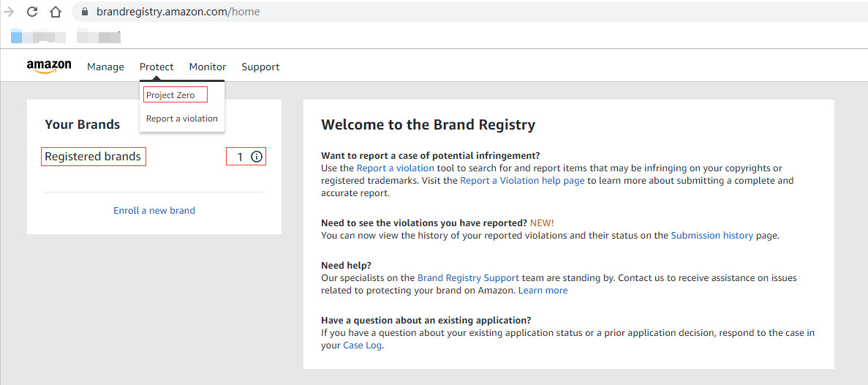
Task: Click the padlock icon in address bar
Action: point(85,12)
